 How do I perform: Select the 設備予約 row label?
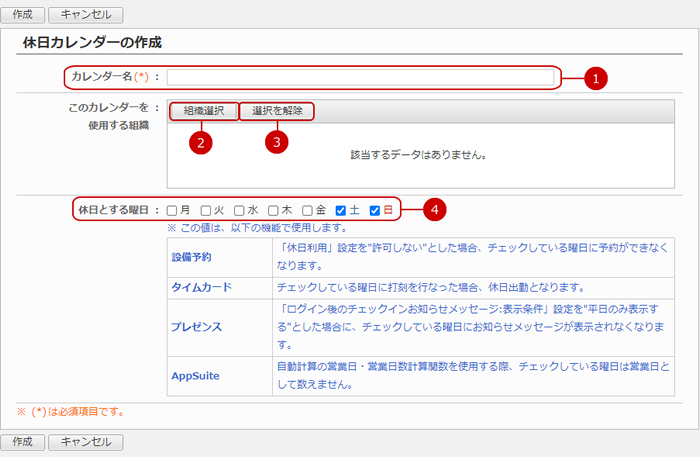click(x=194, y=257)
